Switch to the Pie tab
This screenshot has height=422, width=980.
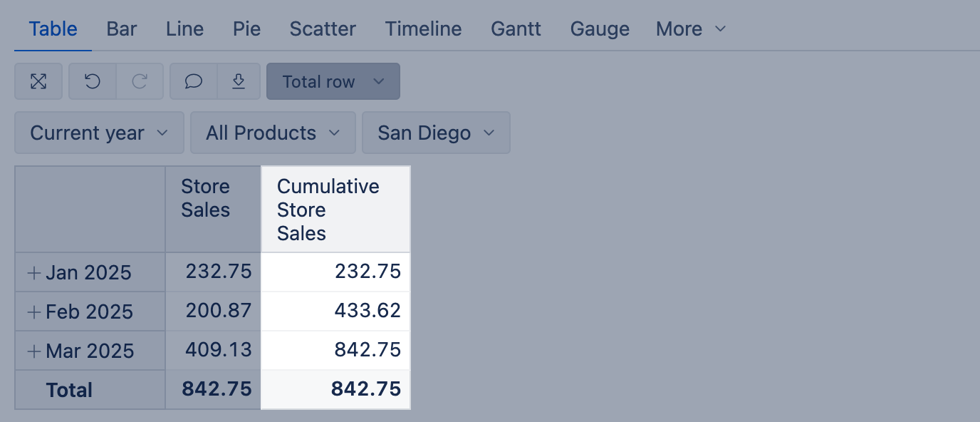[x=246, y=29]
